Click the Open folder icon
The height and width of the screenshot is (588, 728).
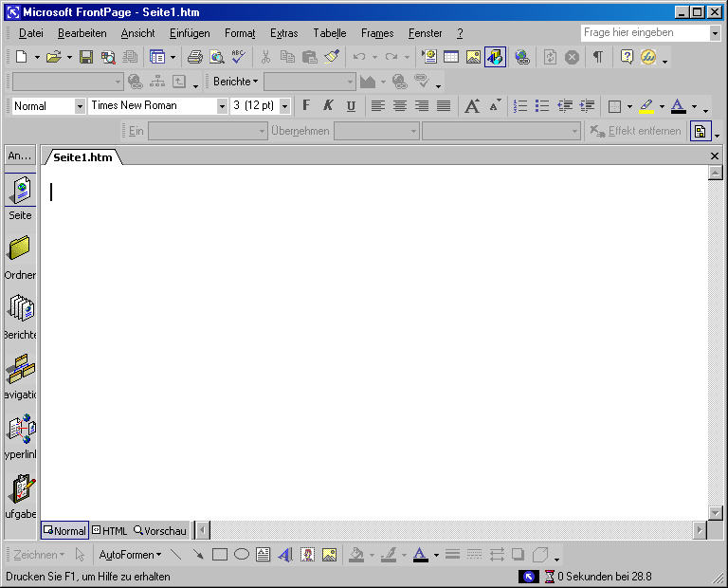54,57
